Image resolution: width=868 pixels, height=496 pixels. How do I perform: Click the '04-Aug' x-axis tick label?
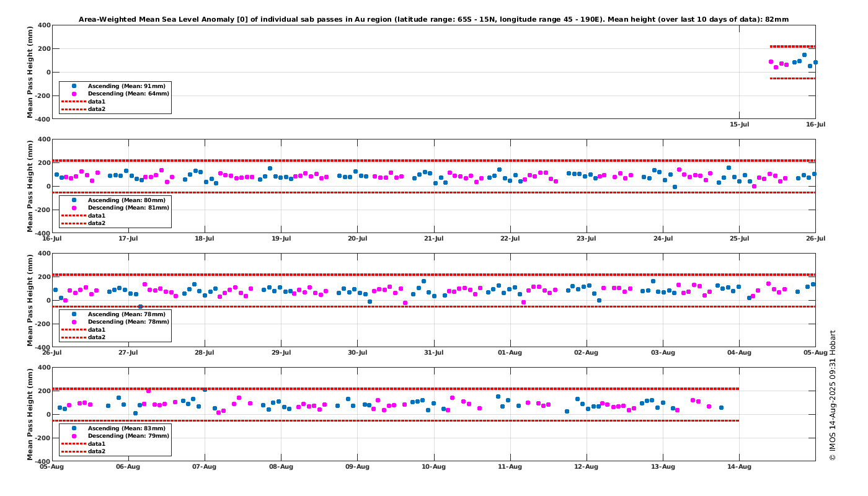739,353
